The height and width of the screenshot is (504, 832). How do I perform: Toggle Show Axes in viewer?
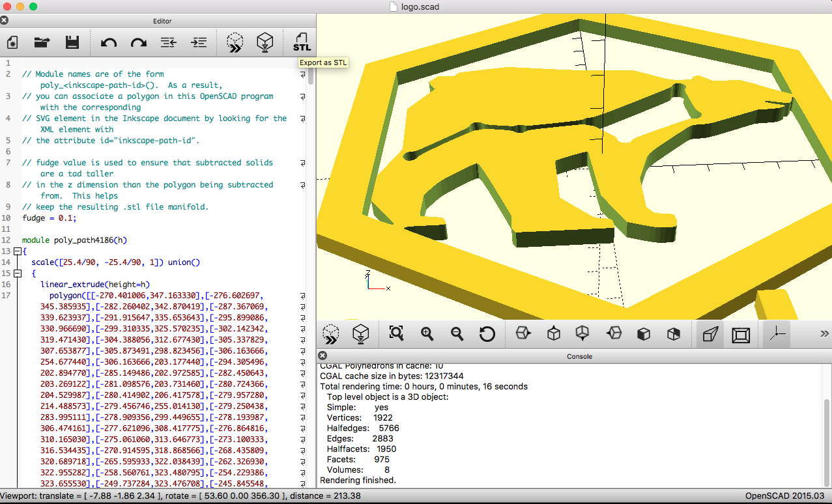click(777, 335)
